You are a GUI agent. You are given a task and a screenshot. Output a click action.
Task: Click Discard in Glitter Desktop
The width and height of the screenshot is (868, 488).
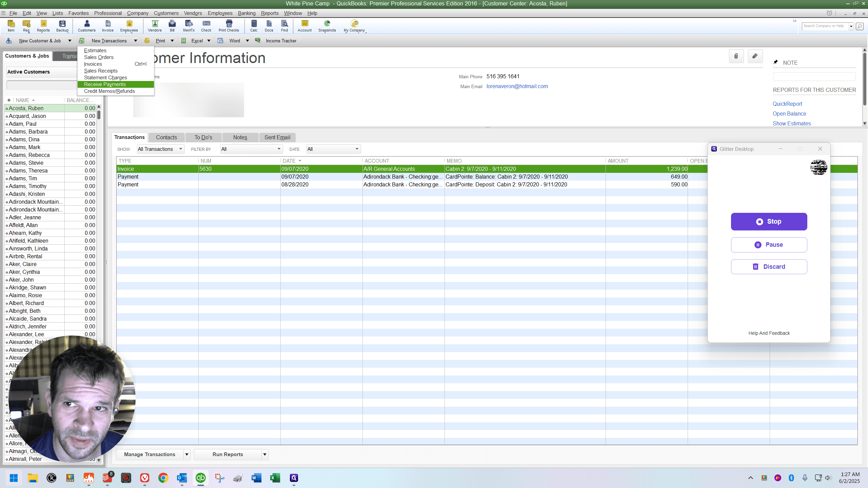click(769, 267)
